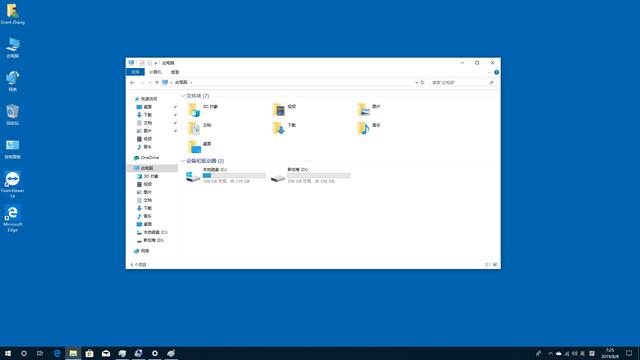640x360 pixels.
Task: Click the Back navigation arrow
Action: coord(132,82)
